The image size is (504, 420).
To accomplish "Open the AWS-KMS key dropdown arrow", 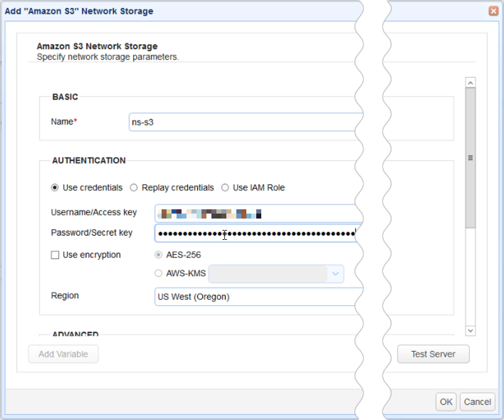I will click(335, 274).
